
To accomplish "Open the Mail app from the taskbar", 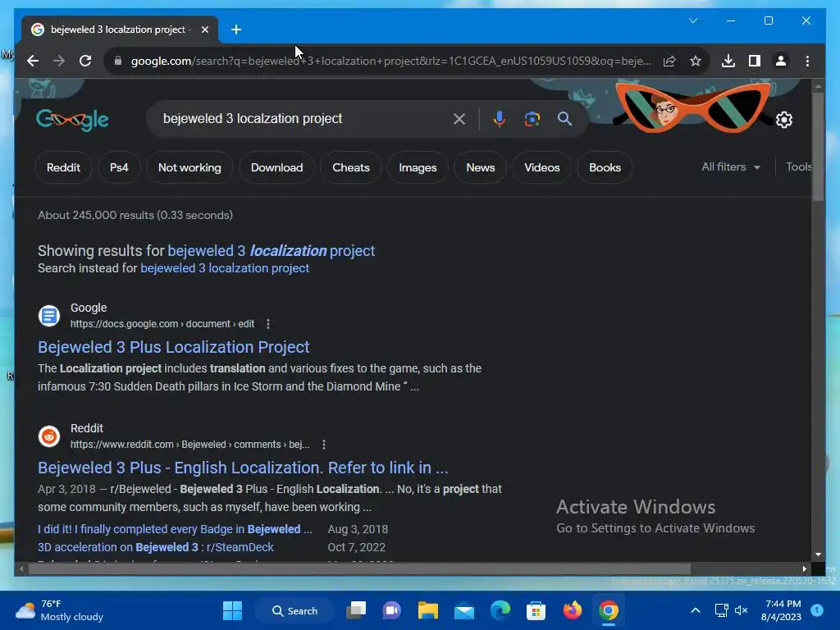I will (464, 610).
